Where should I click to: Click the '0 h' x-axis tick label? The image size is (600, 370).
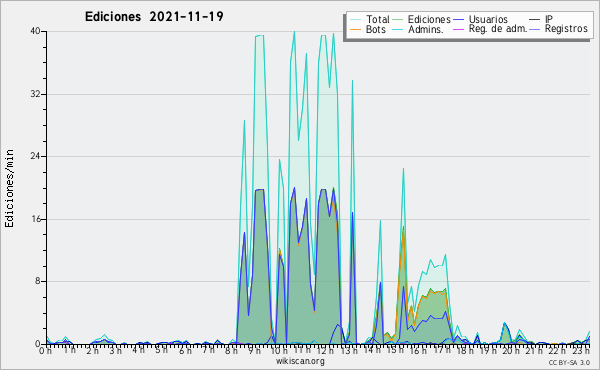point(46,350)
